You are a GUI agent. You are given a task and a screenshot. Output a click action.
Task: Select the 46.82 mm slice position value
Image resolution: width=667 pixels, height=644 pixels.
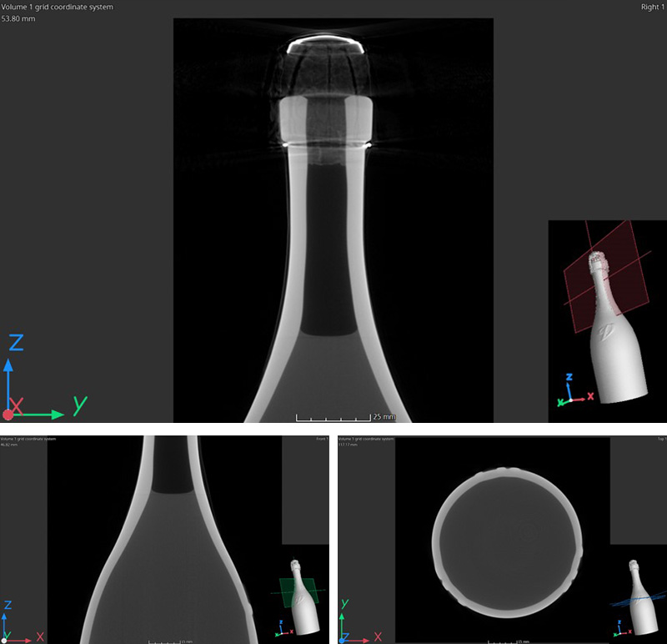pos(8,445)
